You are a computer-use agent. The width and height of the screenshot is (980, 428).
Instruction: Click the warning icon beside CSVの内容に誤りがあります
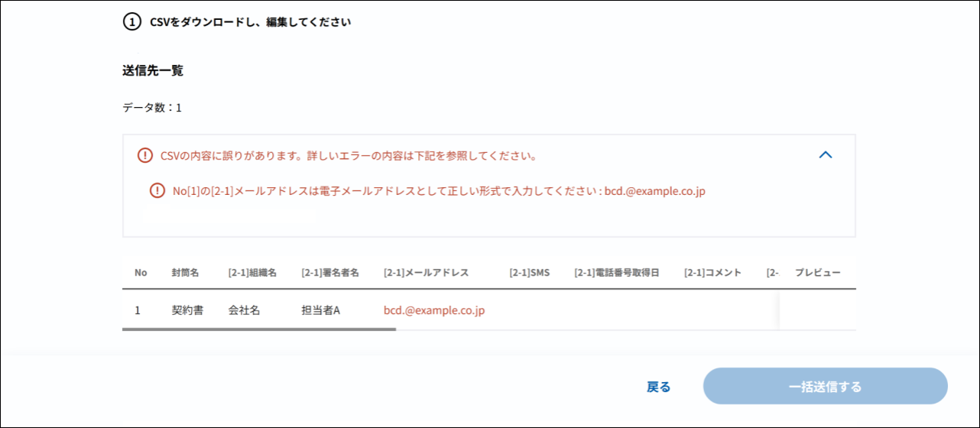145,156
